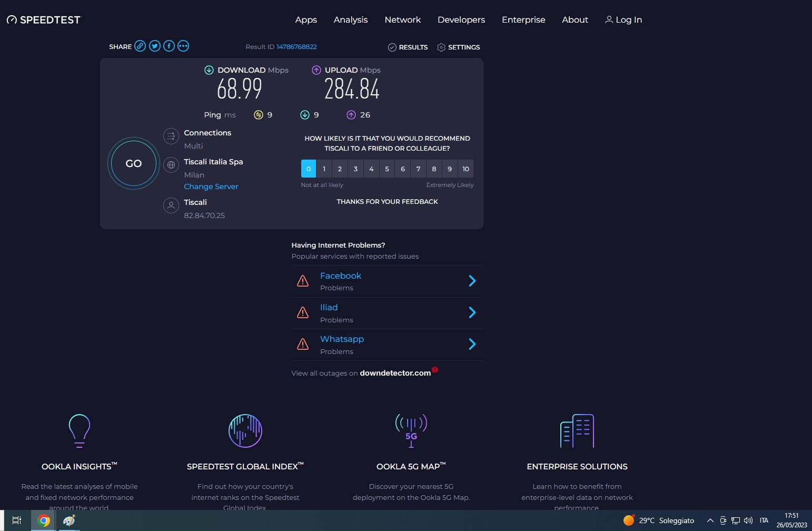
Task: Open the Developers menu
Action: pyautogui.click(x=461, y=19)
